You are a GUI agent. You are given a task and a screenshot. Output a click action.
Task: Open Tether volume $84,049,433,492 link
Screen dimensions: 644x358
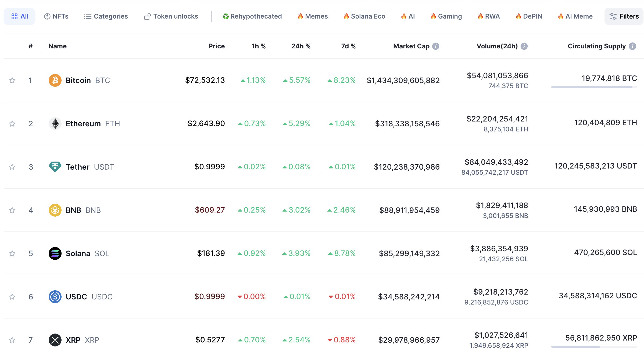pos(496,162)
